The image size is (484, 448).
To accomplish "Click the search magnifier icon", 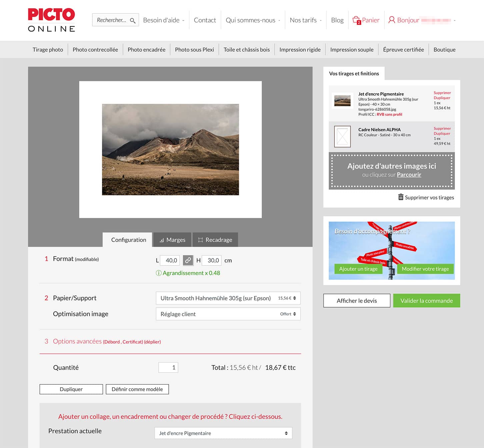I will [132, 20].
